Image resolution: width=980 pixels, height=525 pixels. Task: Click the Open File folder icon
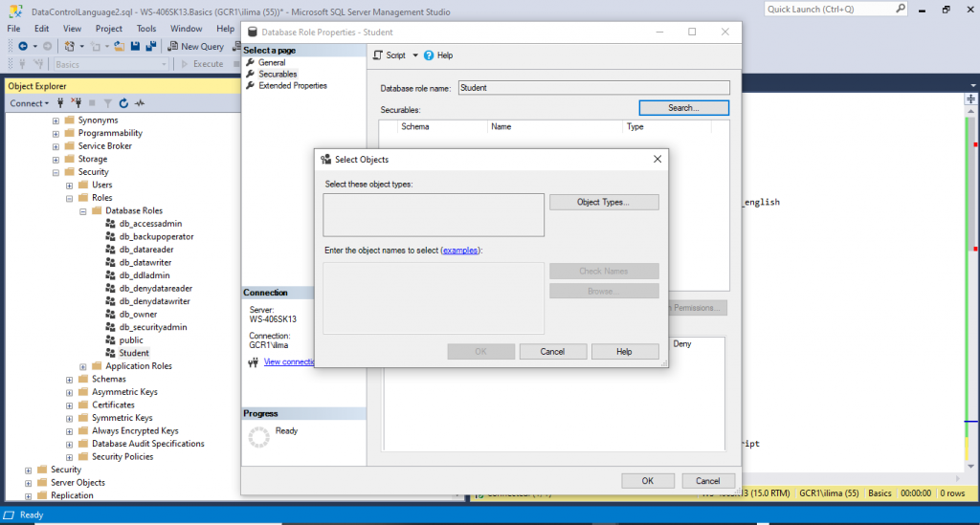pos(119,46)
